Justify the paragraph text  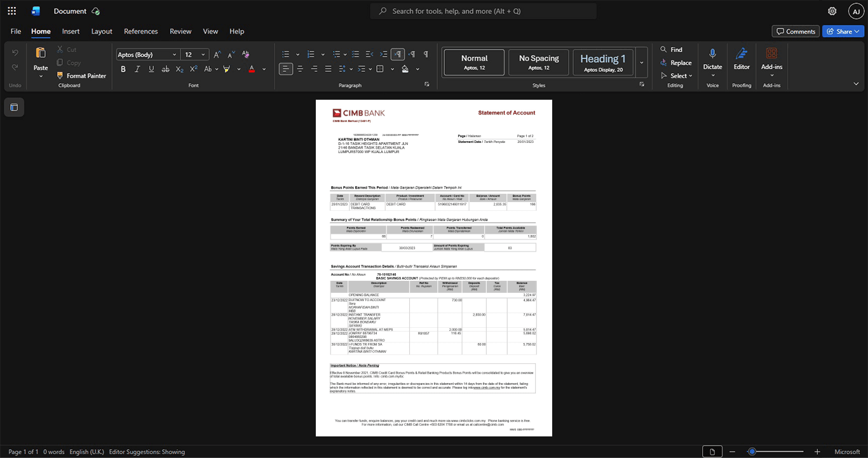click(328, 69)
